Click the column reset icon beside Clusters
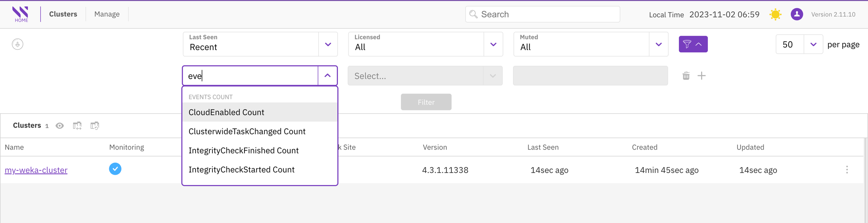Screen dimensions: 868x223 pyautogui.click(x=95, y=126)
